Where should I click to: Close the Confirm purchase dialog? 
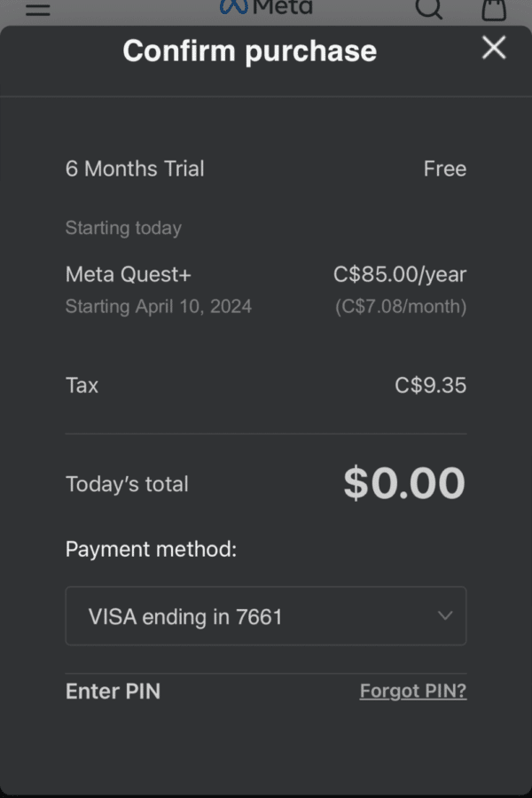click(x=494, y=48)
